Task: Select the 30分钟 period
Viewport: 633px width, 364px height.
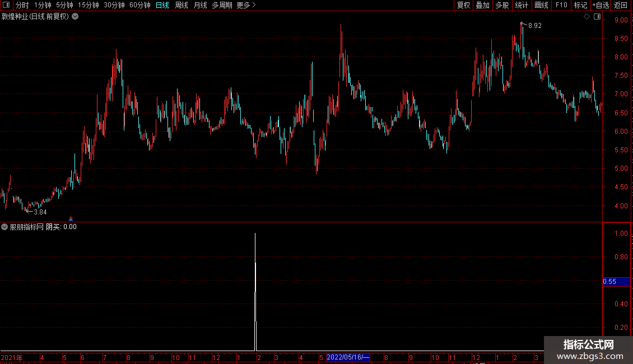Action: [x=114, y=5]
